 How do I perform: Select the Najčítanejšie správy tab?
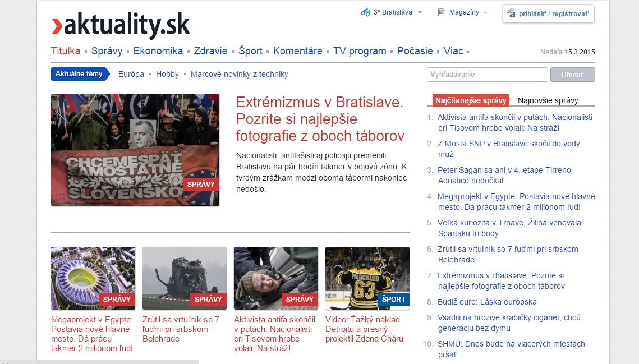(471, 100)
